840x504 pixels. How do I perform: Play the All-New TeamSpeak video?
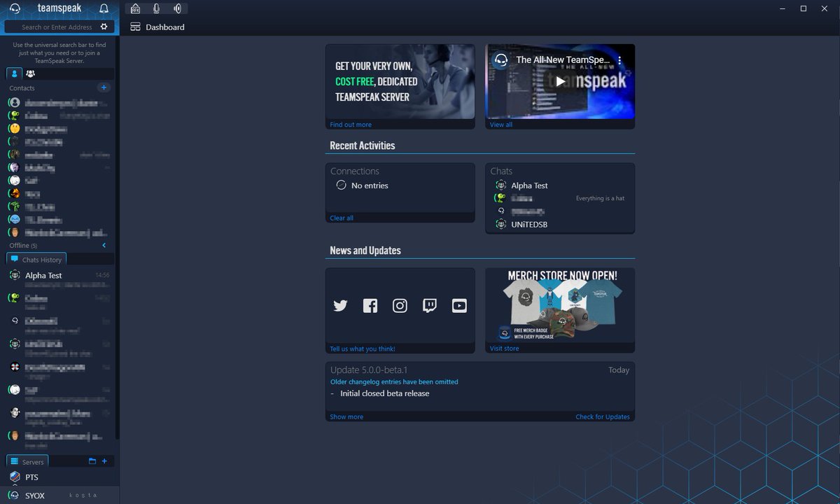(560, 81)
